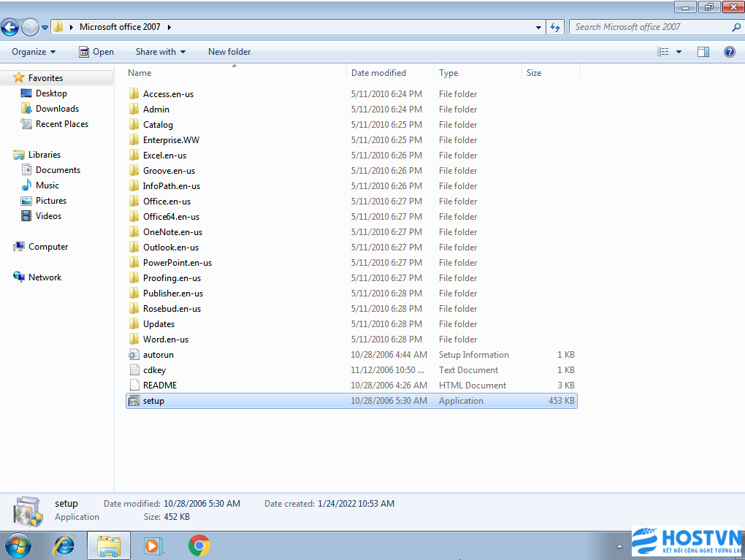Screen dimensions: 745x560
Task: Select the InfoPath.en-us folder icon
Action: click(x=134, y=185)
